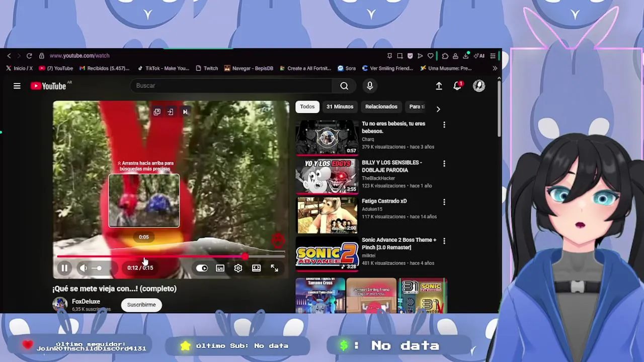Click the page scrollbar thumb
Image resolution: width=644 pixels, height=362 pixels.
click(x=499, y=108)
